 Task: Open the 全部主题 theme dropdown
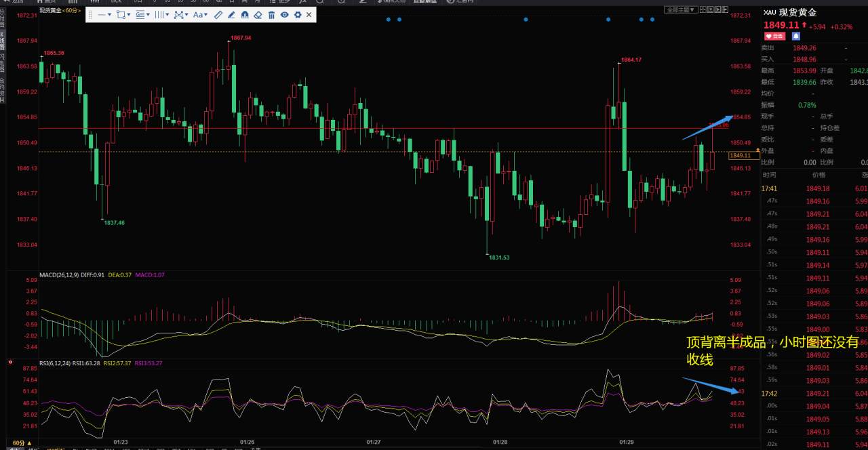pyautogui.click(x=681, y=10)
